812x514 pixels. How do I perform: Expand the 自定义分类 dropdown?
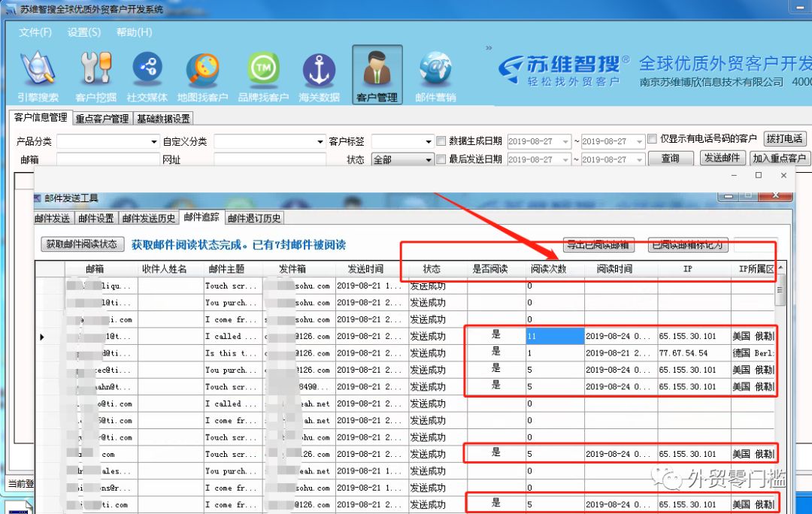pyautogui.click(x=320, y=141)
